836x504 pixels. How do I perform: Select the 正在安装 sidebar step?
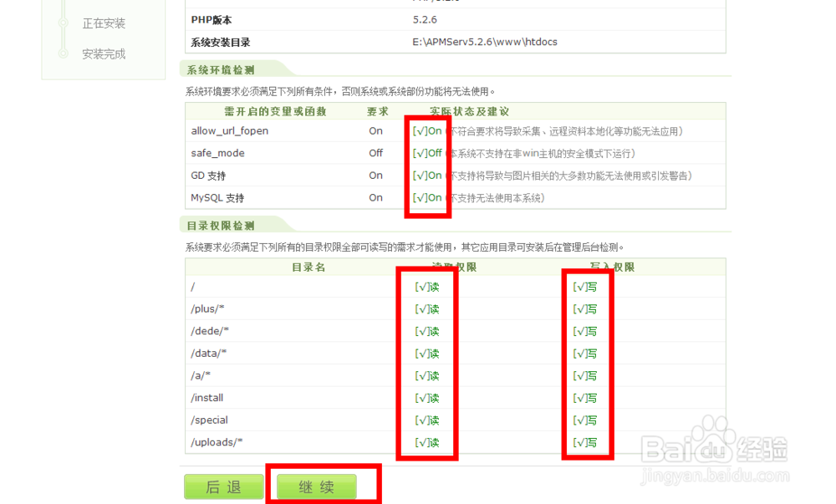(104, 23)
